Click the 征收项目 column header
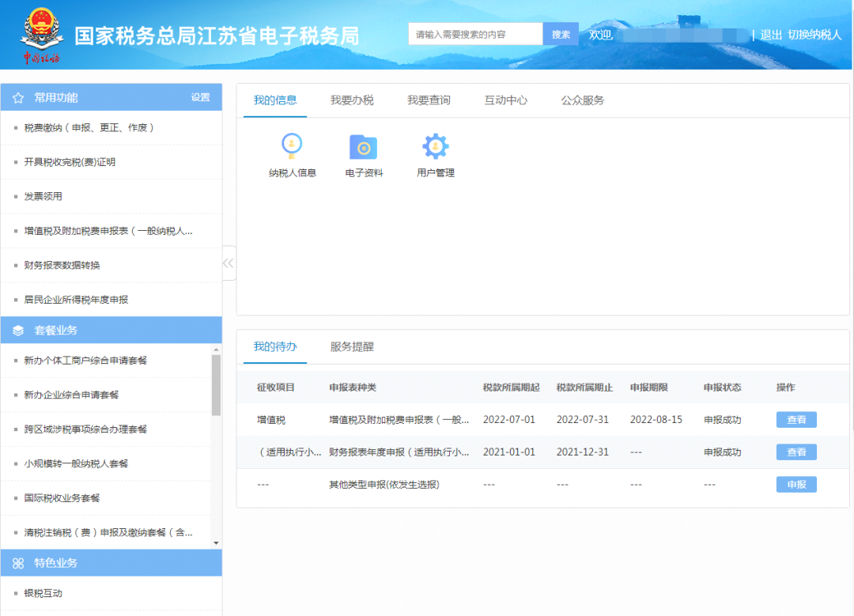The width and height of the screenshot is (854, 616). (276, 387)
